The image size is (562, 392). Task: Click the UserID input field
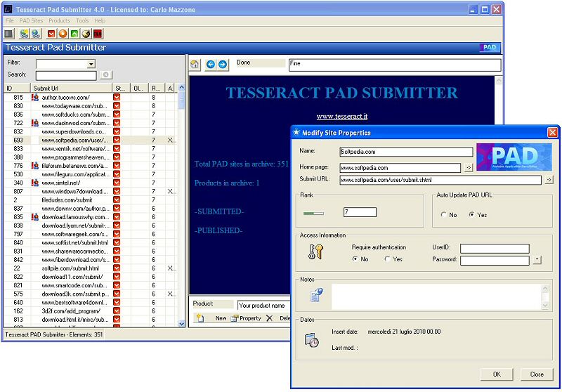tap(495, 248)
